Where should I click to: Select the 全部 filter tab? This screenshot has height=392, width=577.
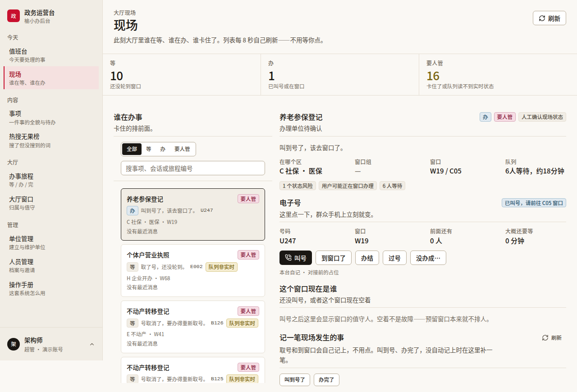(132, 149)
